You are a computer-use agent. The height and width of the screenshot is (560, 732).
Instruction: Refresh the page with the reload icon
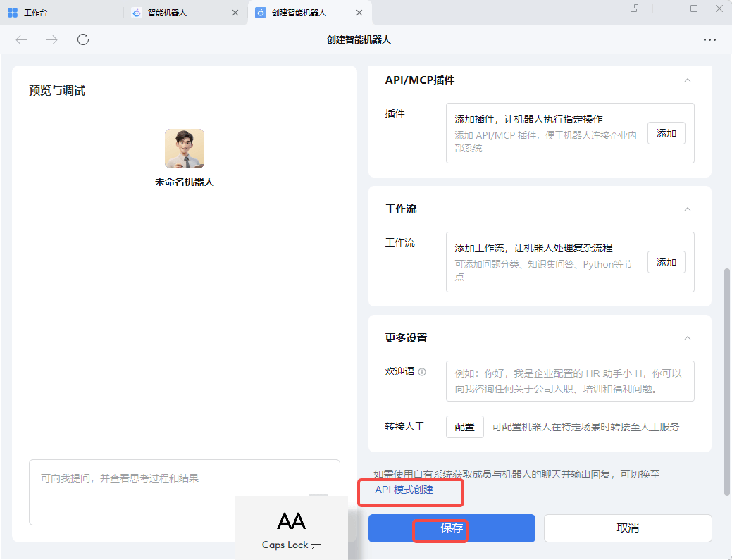click(x=83, y=39)
